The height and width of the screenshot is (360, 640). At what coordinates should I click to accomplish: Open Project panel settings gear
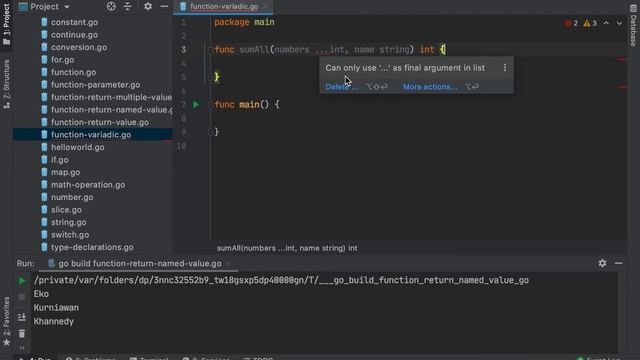[x=148, y=7]
